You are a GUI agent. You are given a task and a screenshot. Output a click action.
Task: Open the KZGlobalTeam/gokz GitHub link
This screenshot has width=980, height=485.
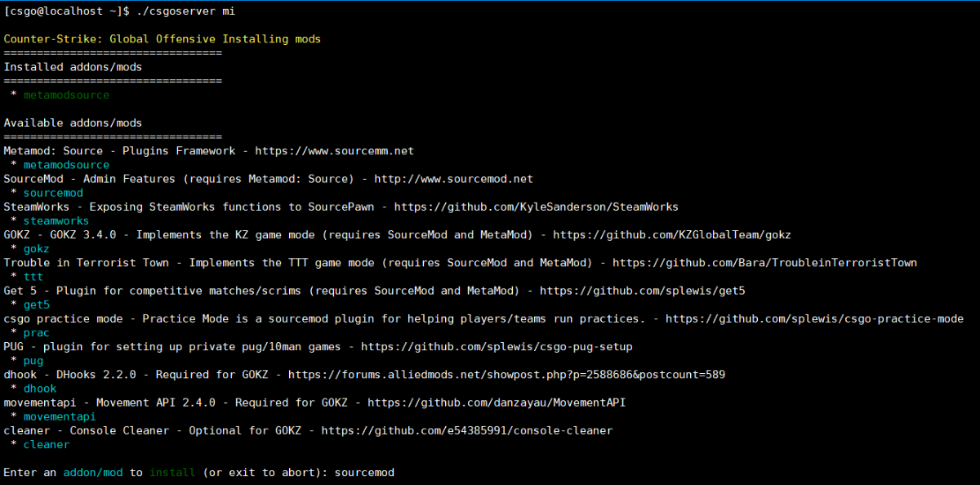point(671,235)
